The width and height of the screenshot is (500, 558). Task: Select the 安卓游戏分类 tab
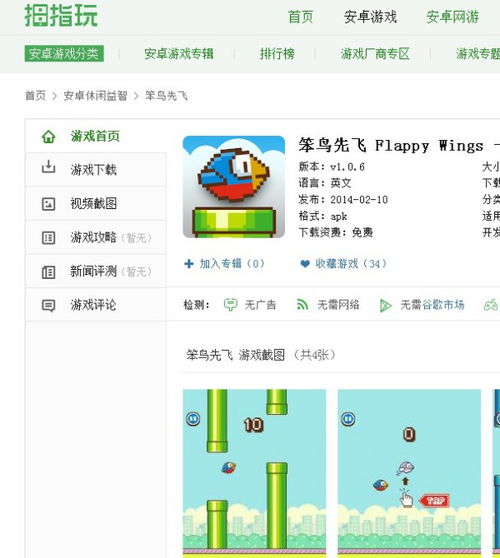pyautogui.click(x=64, y=54)
